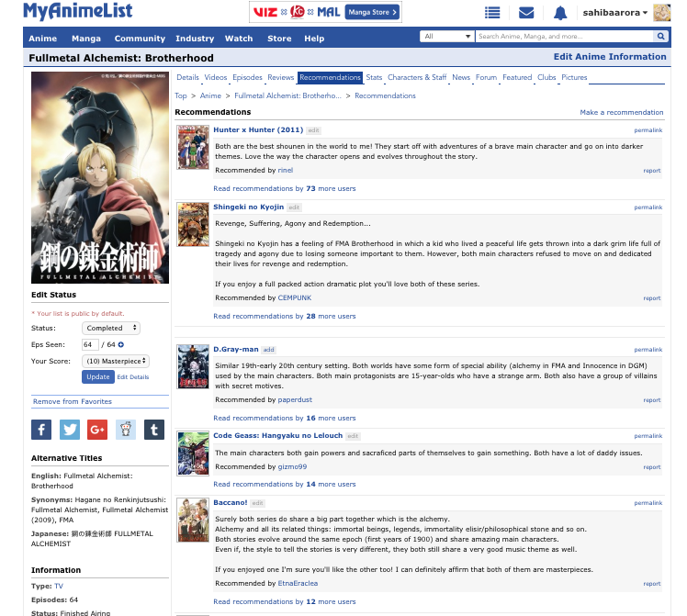Switch to the Stats tab
687x616 pixels.
(x=374, y=77)
